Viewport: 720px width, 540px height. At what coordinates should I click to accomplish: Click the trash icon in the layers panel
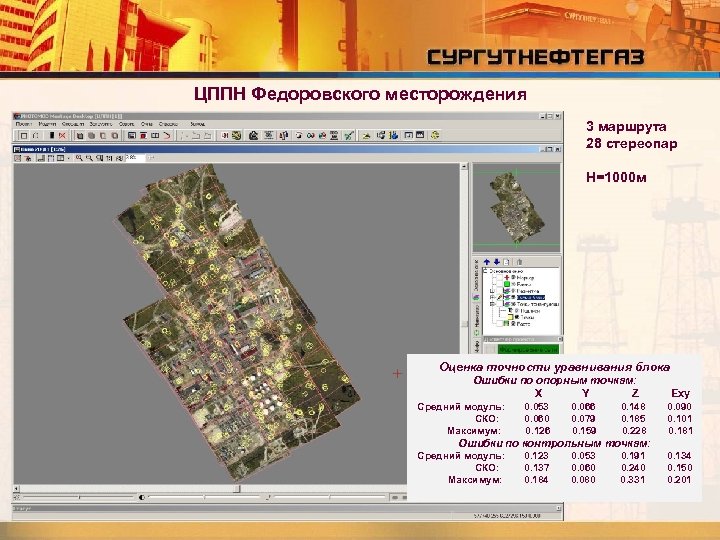[x=519, y=262]
